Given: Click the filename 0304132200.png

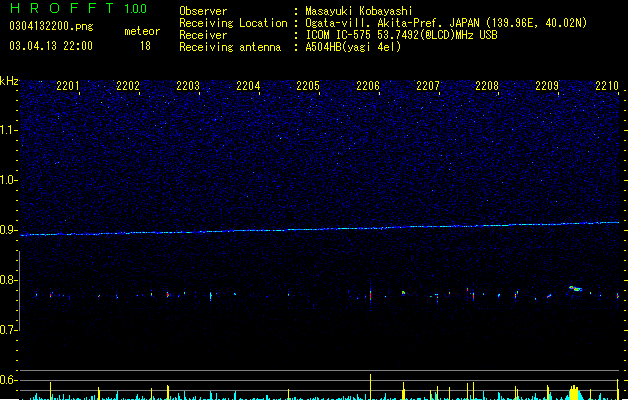Looking at the screenshot, I should (x=51, y=27).
